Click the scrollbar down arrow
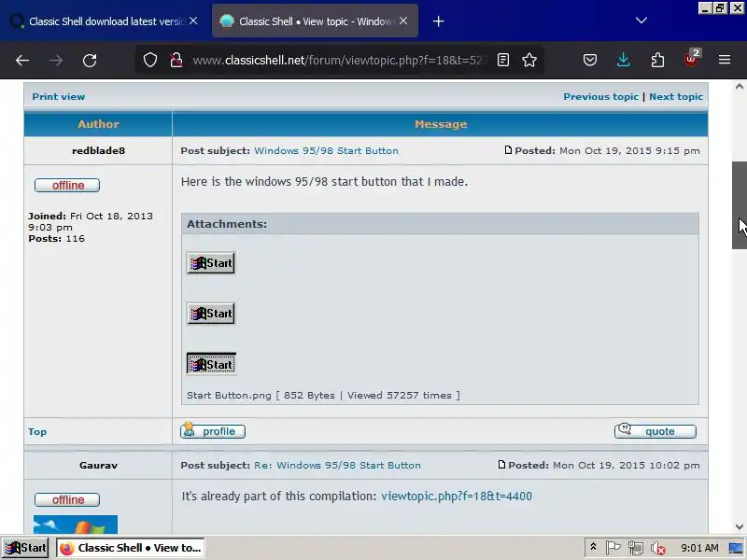This screenshot has height=560, width=747. (x=740, y=526)
